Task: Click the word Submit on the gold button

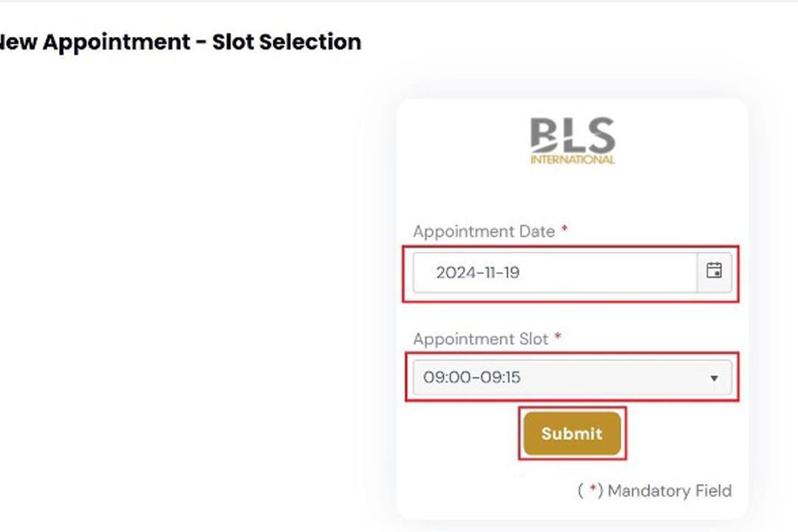Action: [x=572, y=433]
